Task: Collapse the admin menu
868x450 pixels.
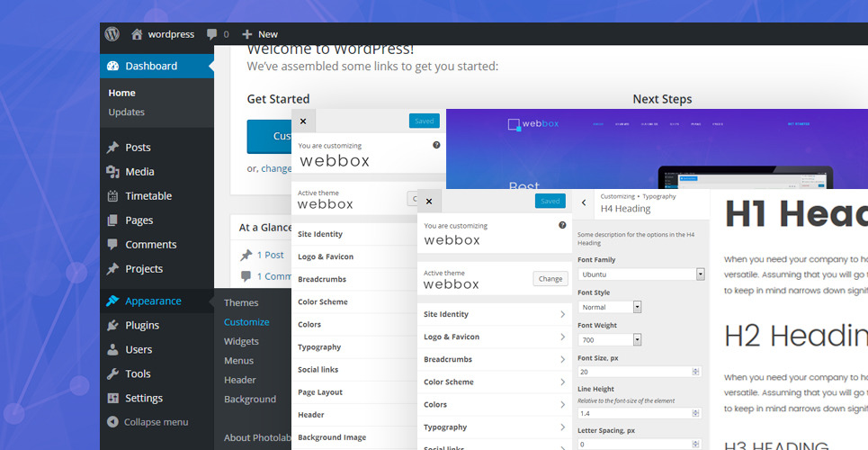Action: pyautogui.click(x=148, y=422)
